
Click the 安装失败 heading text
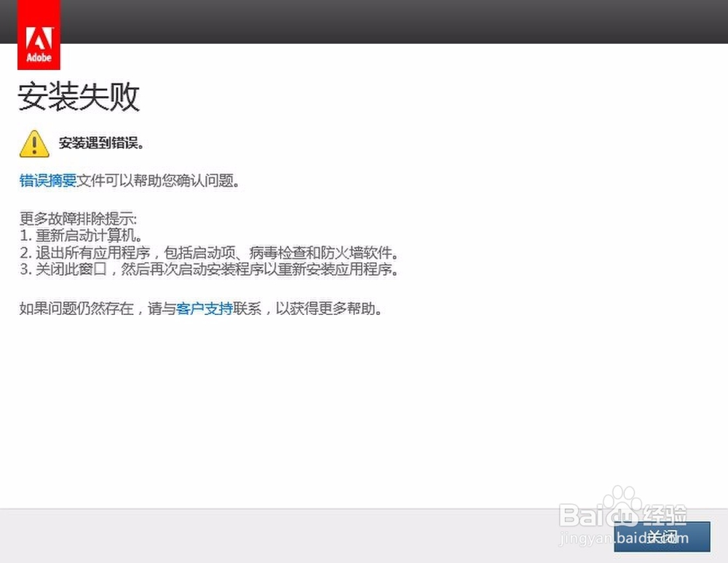pos(79,97)
